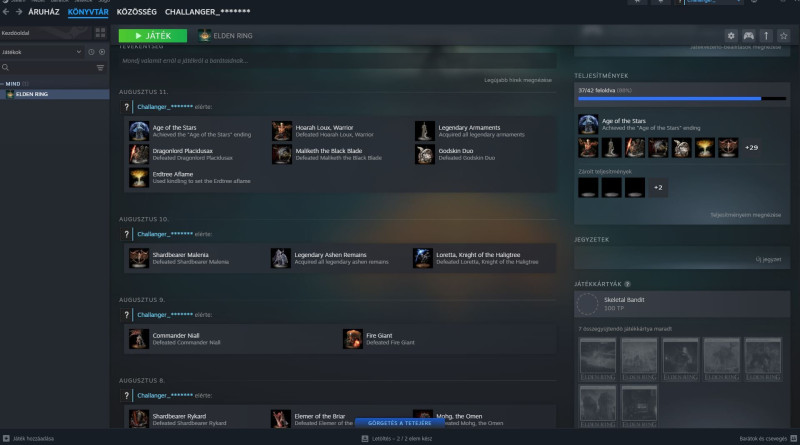Click last trading card in top row
Viewport: 800px width, 445px height.
coord(762,359)
